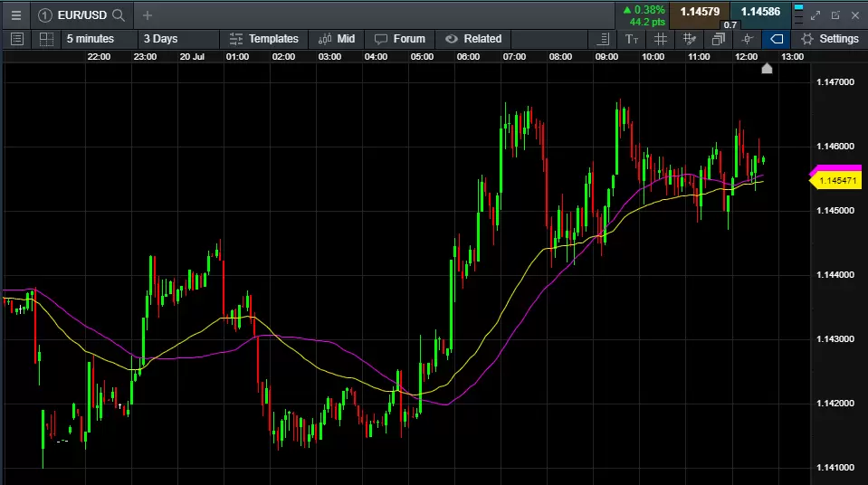Toggle the highlighted price label tag button
The height and width of the screenshot is (485, 868).
(776, 39)
